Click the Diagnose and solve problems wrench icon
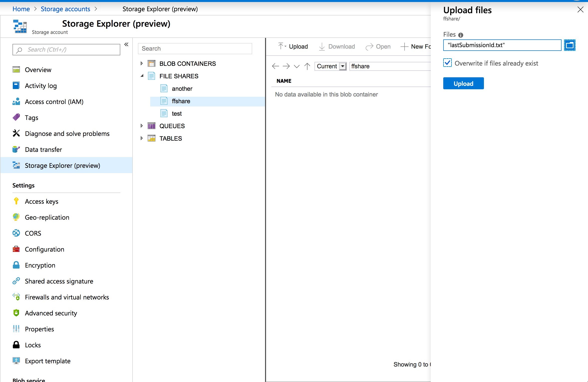The width and height of the screenshot is (588, 382). pos(16,133)
